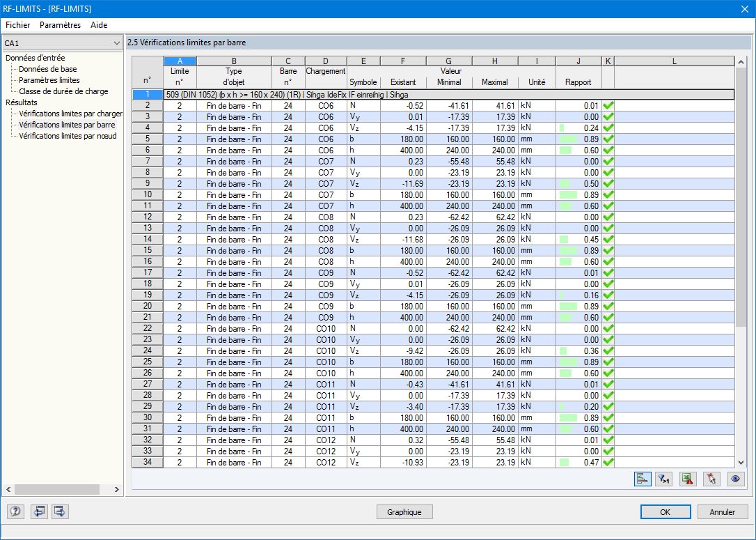Click existing value -10.93 in row 34
This screenshot has width=756, height=540.
[x=403, y=462]
